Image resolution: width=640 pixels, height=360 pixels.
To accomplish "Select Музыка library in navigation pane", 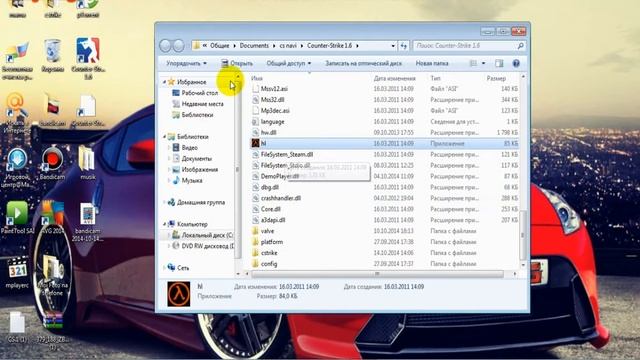I will click(x=187, y=180).
